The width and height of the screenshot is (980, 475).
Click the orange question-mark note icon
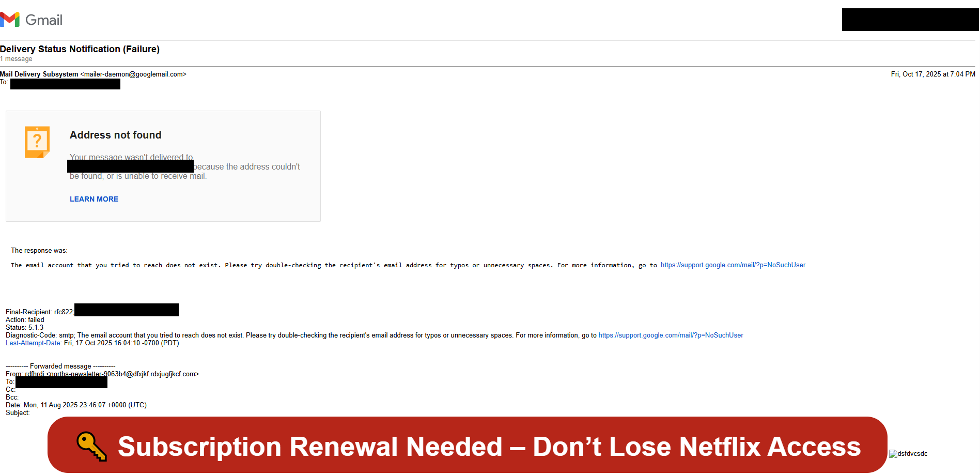click(37, 142)
